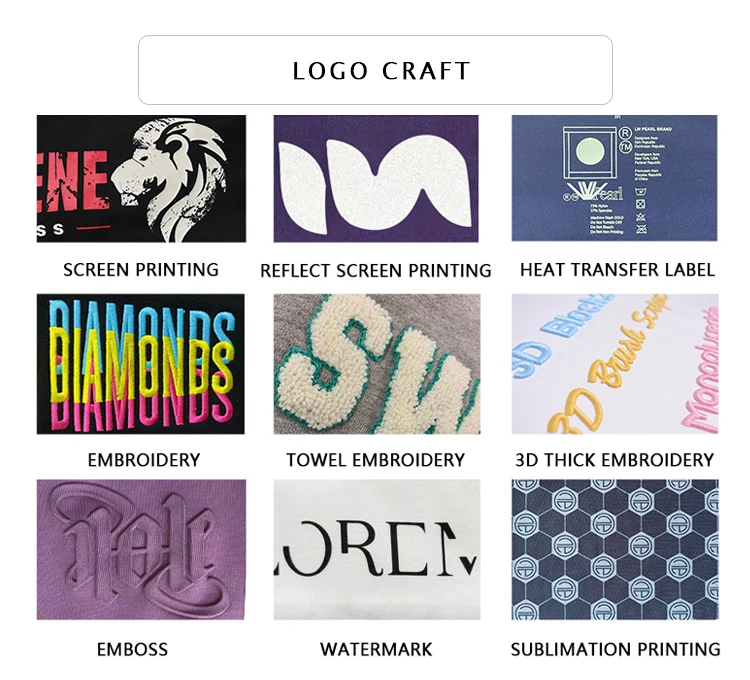Viewport: 750px width, 680px height.
Task: Open the heat transfer label photo
Action: [x=614, y=178]
